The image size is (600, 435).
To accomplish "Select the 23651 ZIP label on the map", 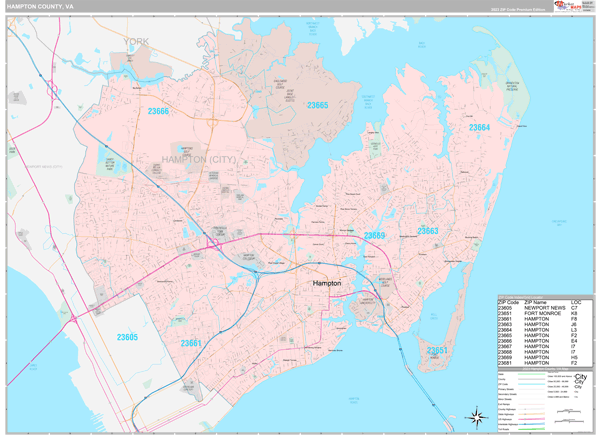I will (x=437, y=351).
